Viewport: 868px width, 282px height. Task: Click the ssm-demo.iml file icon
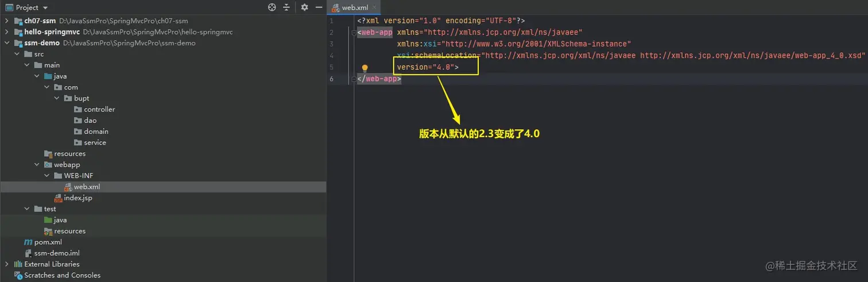(28, 253)
